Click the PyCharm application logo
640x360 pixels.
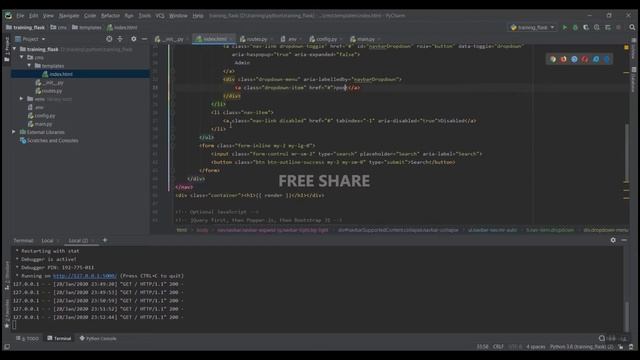[x=8, y=16]
